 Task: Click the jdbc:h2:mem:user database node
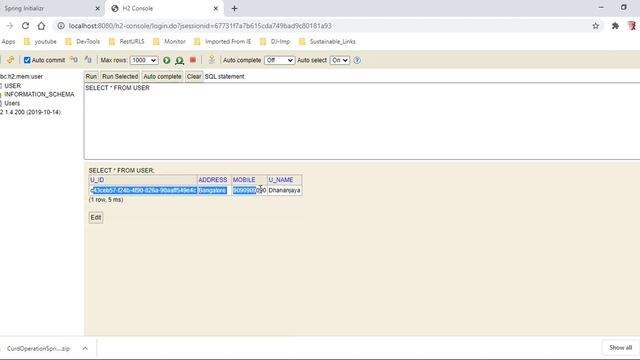click(21, 76)
